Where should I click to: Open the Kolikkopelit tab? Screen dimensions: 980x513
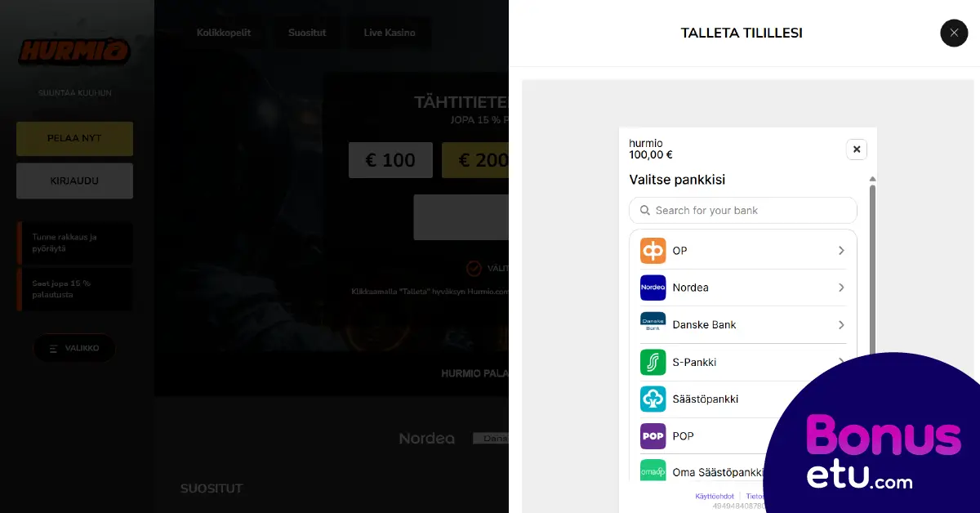[x=223, y=33]
